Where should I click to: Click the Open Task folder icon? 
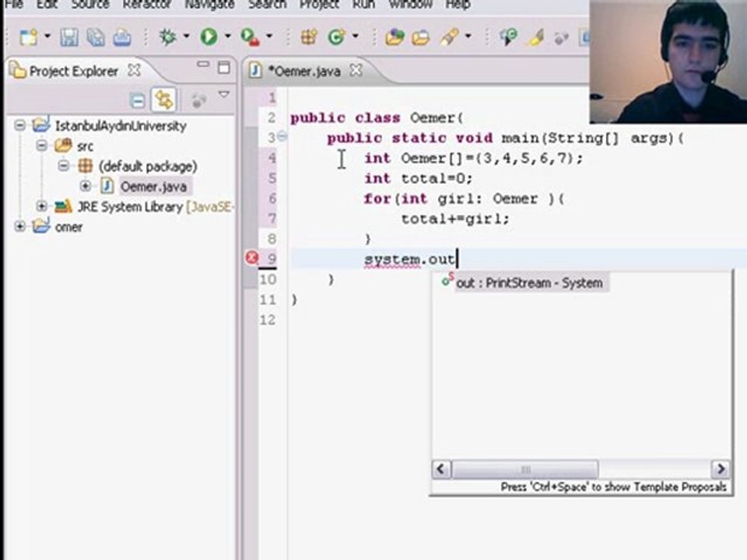(421, 37)
